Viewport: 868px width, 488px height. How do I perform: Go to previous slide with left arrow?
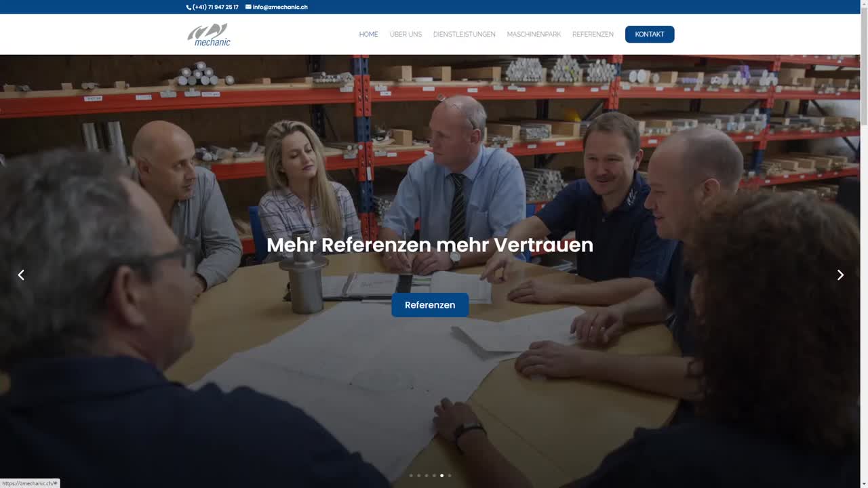point(21,274)
